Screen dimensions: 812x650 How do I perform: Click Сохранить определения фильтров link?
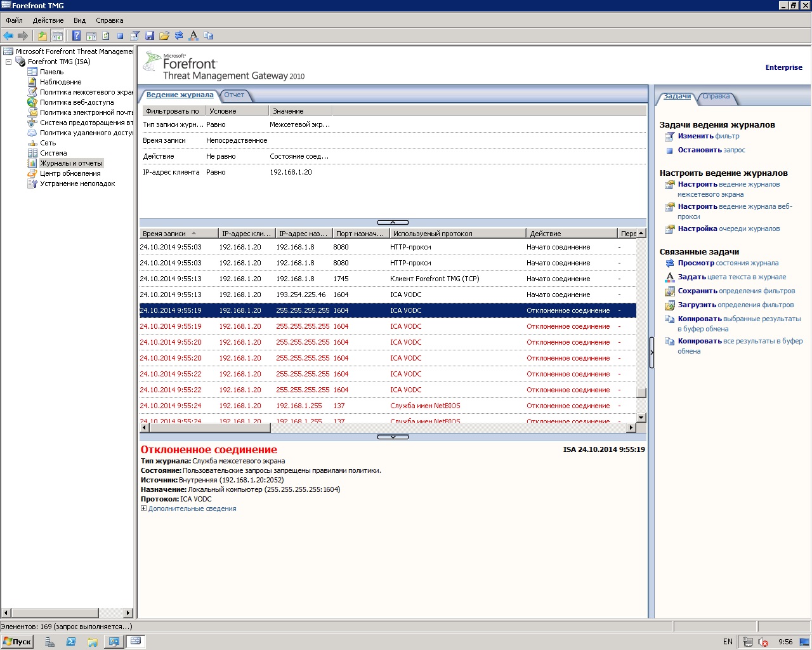pyautogui.click(x=736, y=291)
